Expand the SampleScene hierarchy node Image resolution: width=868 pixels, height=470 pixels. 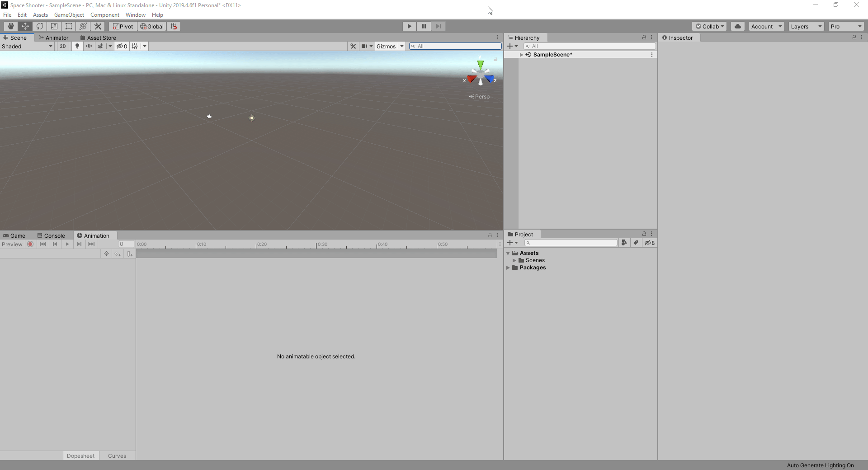tap(521, 55)
